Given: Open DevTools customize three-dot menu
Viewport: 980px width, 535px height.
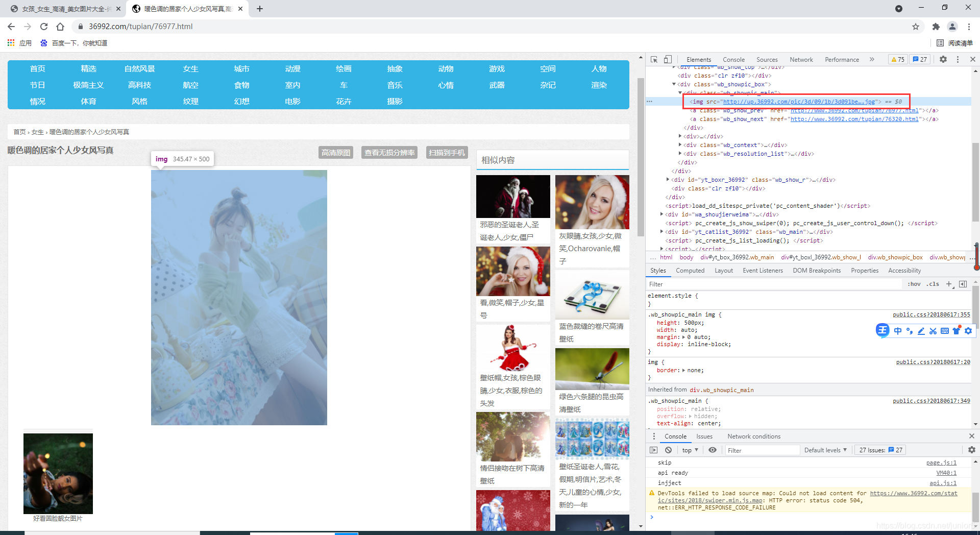Looking at the screenshot, I should [x=958, y=60].
